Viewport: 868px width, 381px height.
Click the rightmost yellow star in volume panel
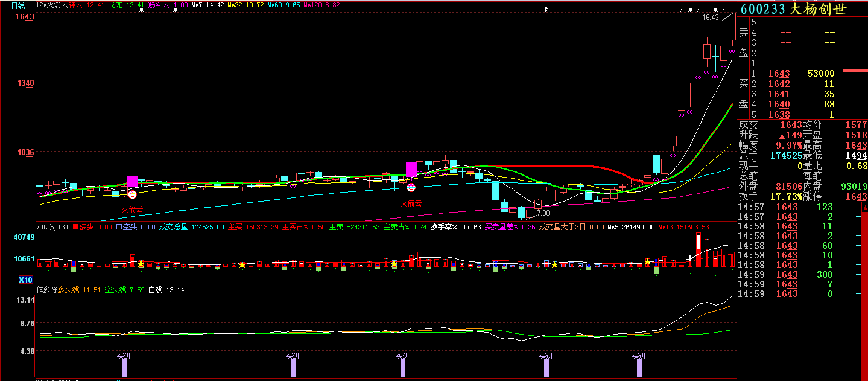[647, 262]
